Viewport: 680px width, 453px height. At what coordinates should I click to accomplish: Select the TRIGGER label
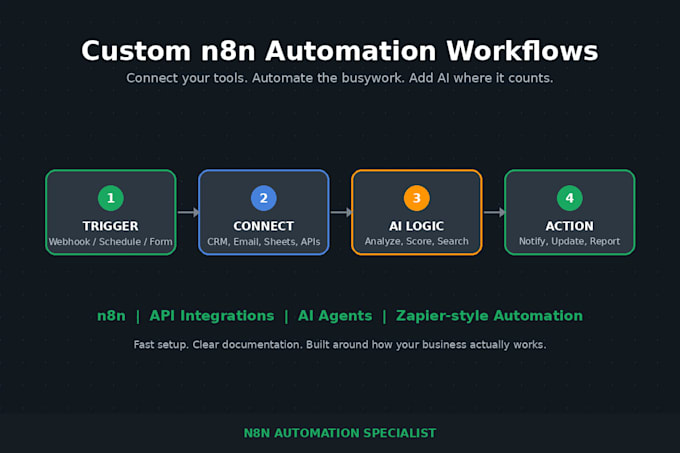pyautogui.click(x=111, y=226)
